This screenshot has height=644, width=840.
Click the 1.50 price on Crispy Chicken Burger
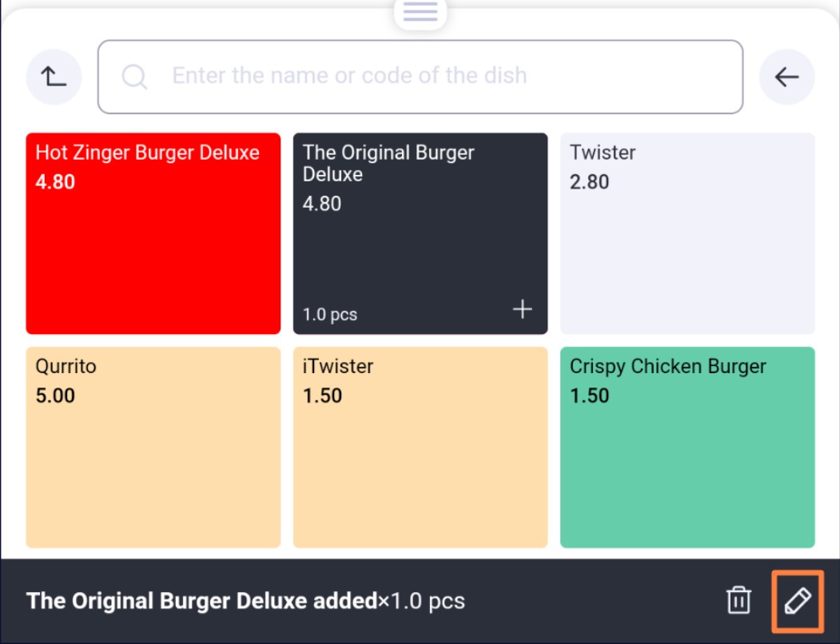(589, 396)
